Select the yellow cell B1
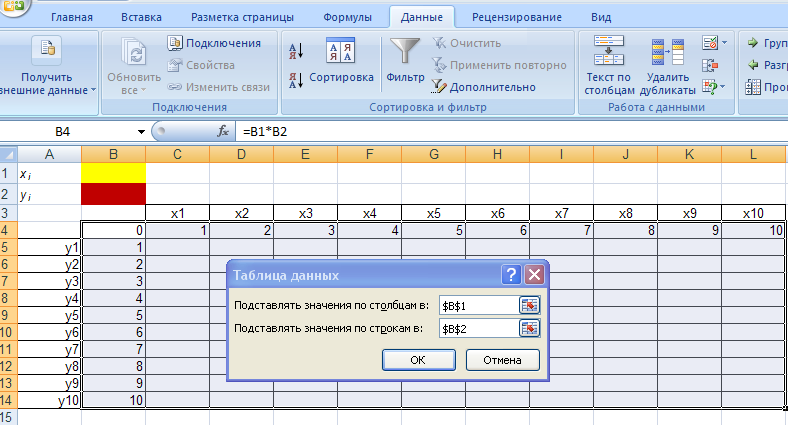 (x=113, y=172)
